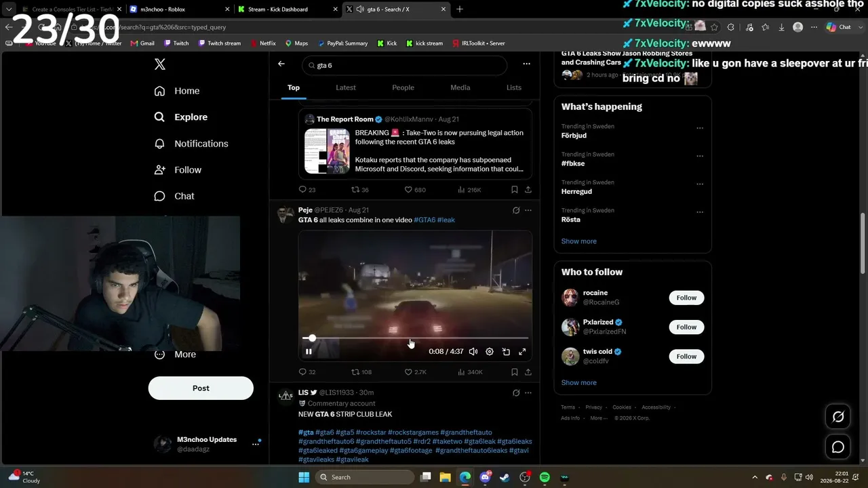Share The Report Room post
868x488 pixels.
click(x=528, y=190)
